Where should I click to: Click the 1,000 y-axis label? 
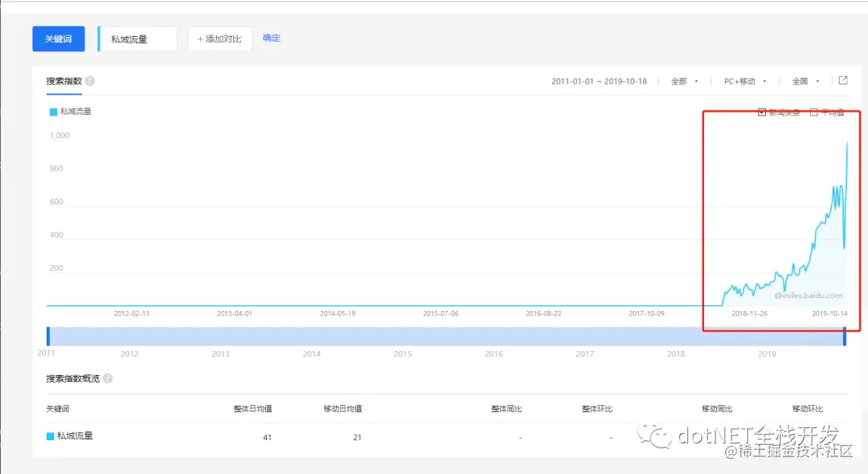(59, 136)
